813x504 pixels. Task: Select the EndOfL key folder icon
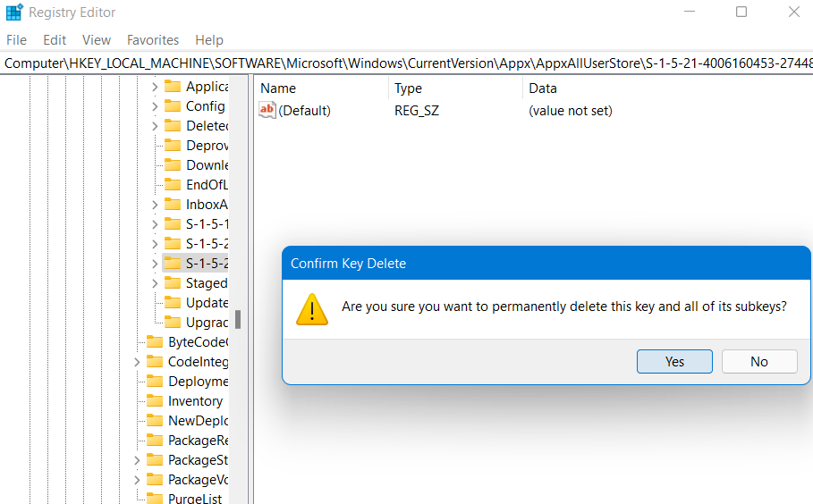point(173,185)
